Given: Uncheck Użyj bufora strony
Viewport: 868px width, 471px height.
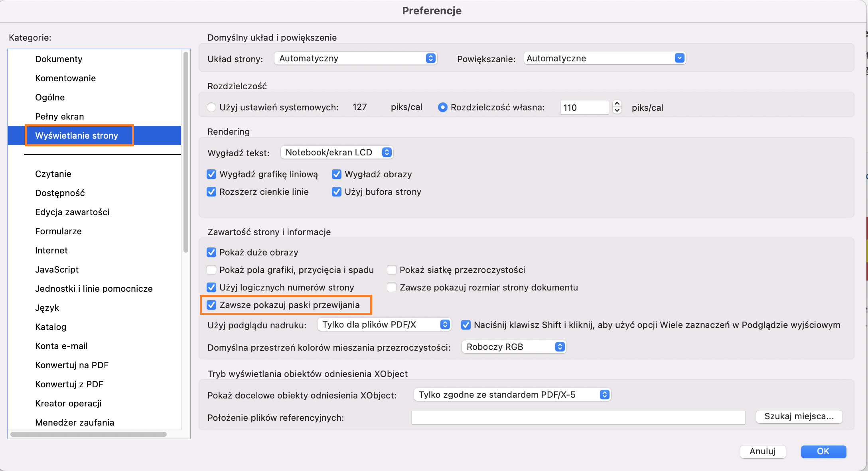Looking at the screenshot, I should coord(336,192).
